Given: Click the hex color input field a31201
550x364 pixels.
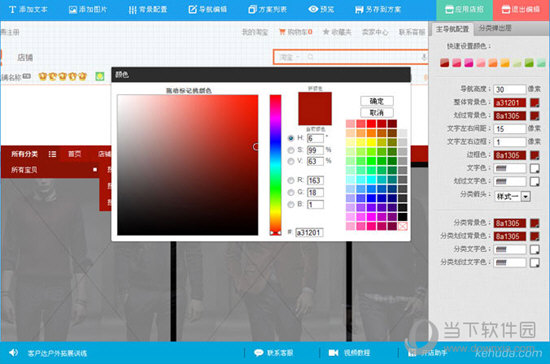Looking at the screenshot, I should tap(309, 232).
